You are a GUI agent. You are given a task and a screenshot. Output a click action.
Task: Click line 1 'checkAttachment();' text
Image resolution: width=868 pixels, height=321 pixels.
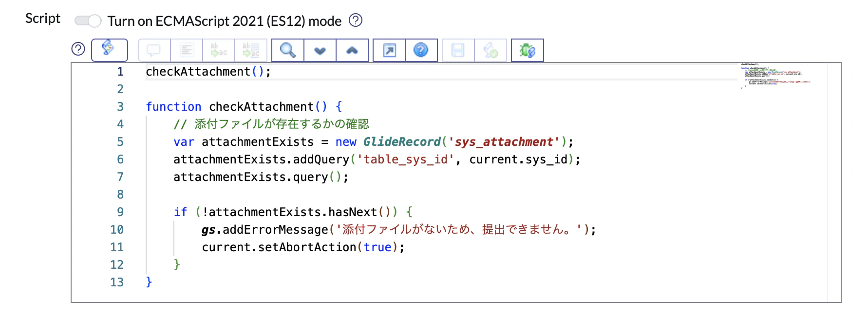208,71
